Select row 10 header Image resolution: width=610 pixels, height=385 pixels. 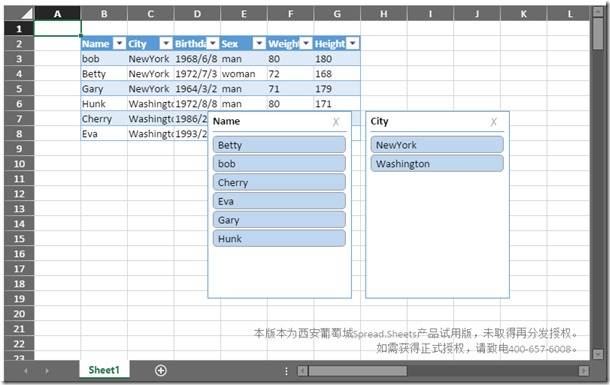tap(19, 164)
